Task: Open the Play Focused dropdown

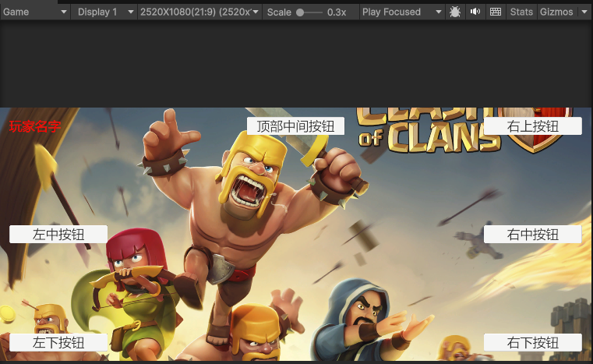Action: [x=401, y=12]
